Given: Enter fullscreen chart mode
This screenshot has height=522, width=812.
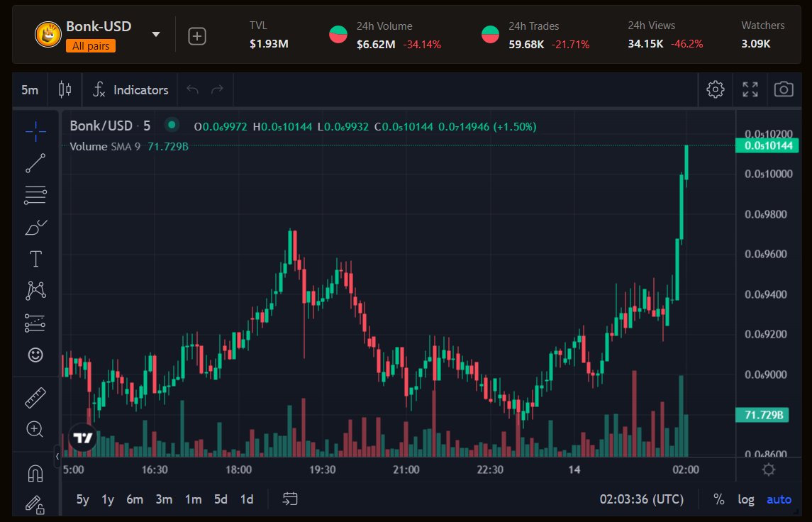Looking at the screenshot, I should click(x=750, y=89).
